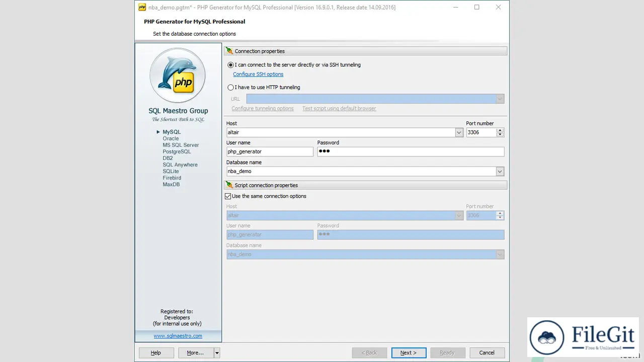Click the Script connection properties header
Viewport: 644px width, 362px height.
click(365, 186)
